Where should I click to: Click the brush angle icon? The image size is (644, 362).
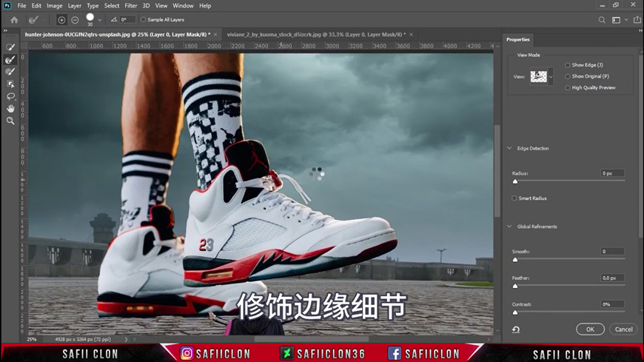point(114,19)
